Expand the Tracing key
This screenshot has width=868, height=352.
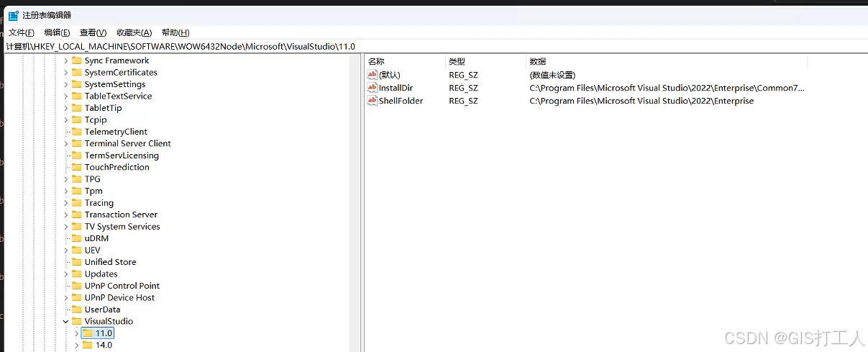tap(66, 203)
